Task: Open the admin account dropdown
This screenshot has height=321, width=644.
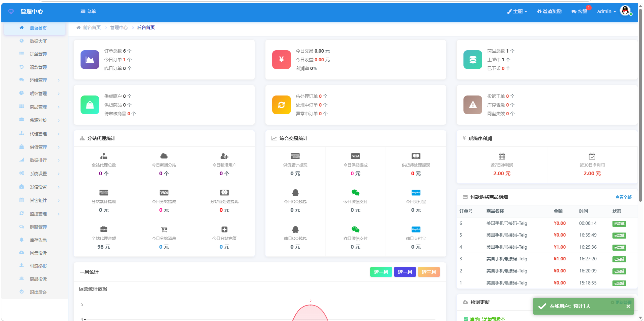Action: pyautogui.click(x=606, y=11)
